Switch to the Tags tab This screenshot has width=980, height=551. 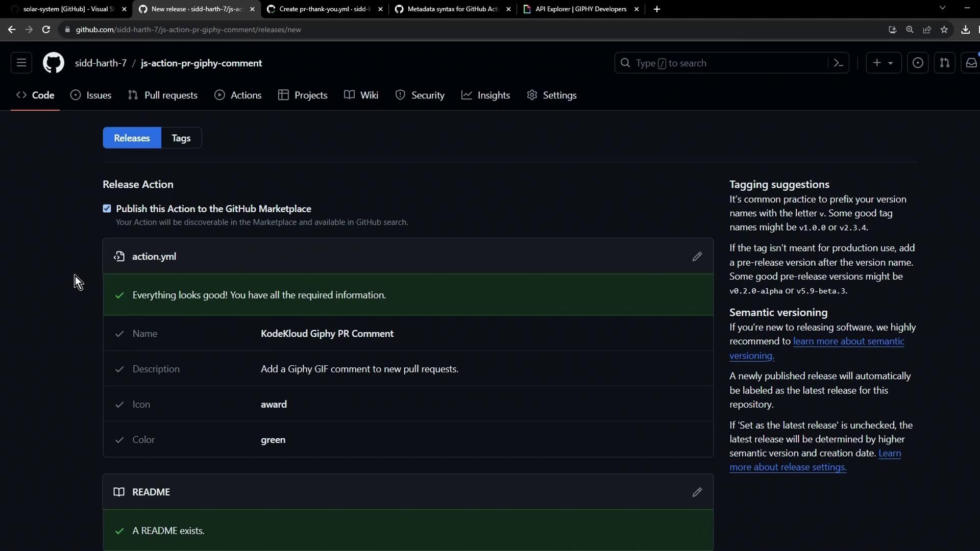(x=181, y=138)
